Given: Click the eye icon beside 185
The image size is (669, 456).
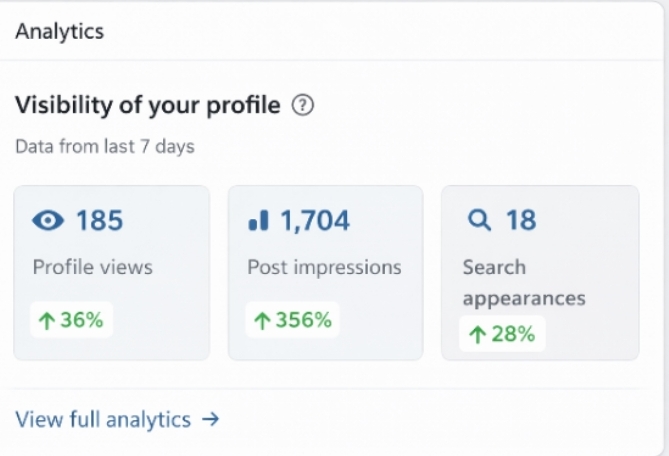Looking at the screenshot, I should 47,220.
